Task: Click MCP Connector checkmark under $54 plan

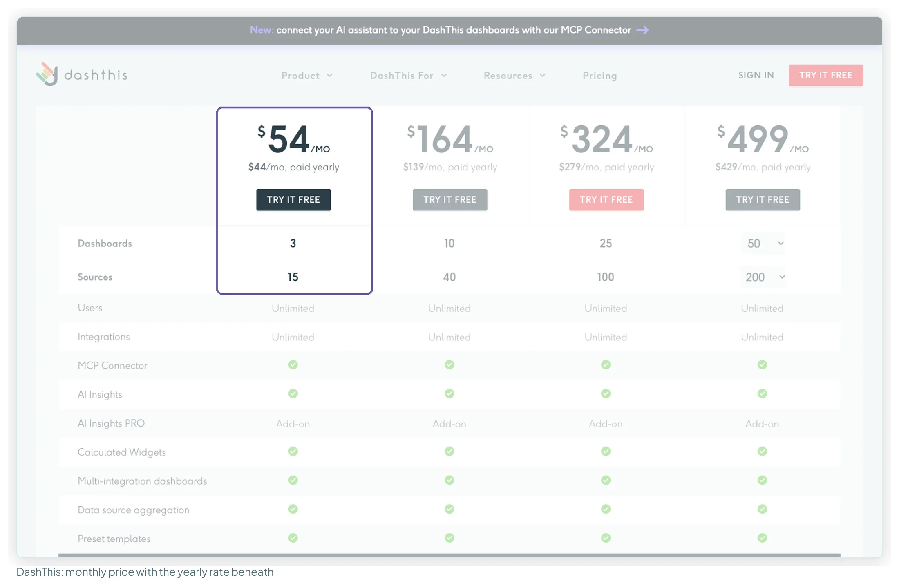Action: point(293,364)
